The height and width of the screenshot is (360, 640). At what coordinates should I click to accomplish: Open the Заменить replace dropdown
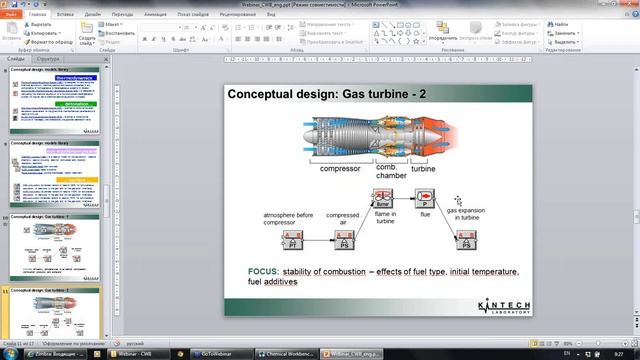[562, 33]
